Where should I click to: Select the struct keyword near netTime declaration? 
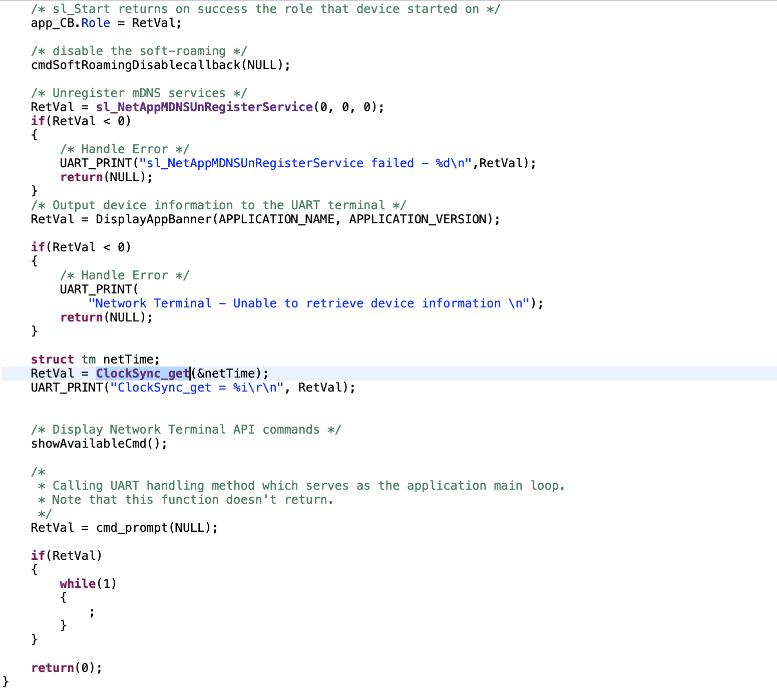pyautogui.click(x=52, y=359)
